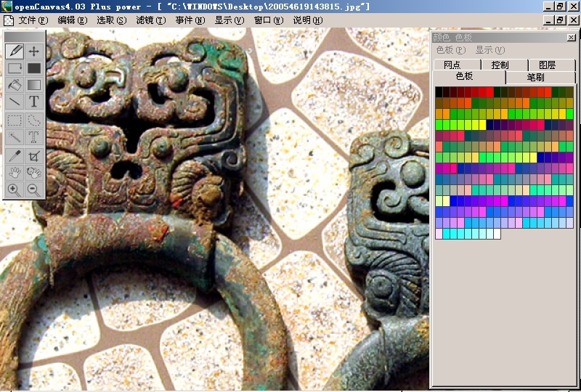This screenshot has height=392, width=581.
Task: Minimize the openCanvas application window
Action: point(548,7)
